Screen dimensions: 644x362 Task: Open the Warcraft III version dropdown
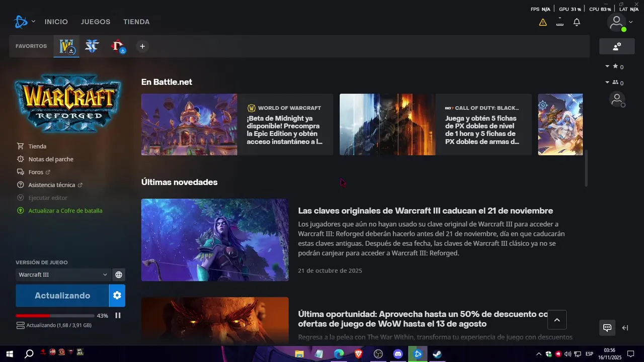click(63, 275)
